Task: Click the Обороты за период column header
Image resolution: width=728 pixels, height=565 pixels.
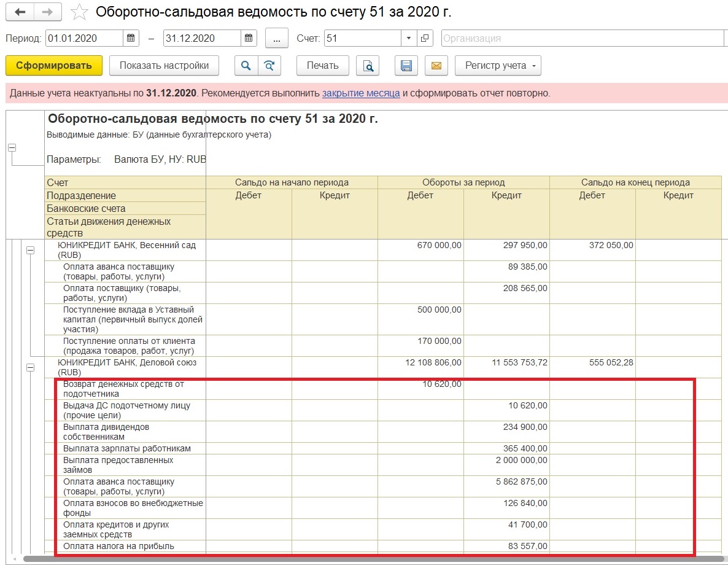Action: coord(463,182)
